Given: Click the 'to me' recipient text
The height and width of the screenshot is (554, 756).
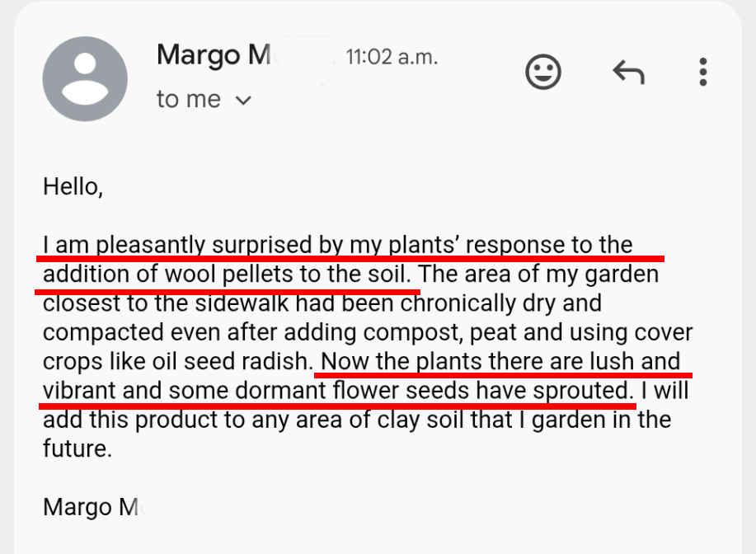Looking at the screenshot, I should (189, 99).
